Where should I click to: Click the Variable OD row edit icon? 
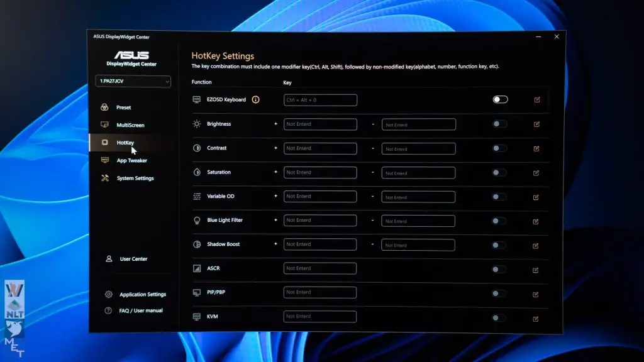coord(536,197)
